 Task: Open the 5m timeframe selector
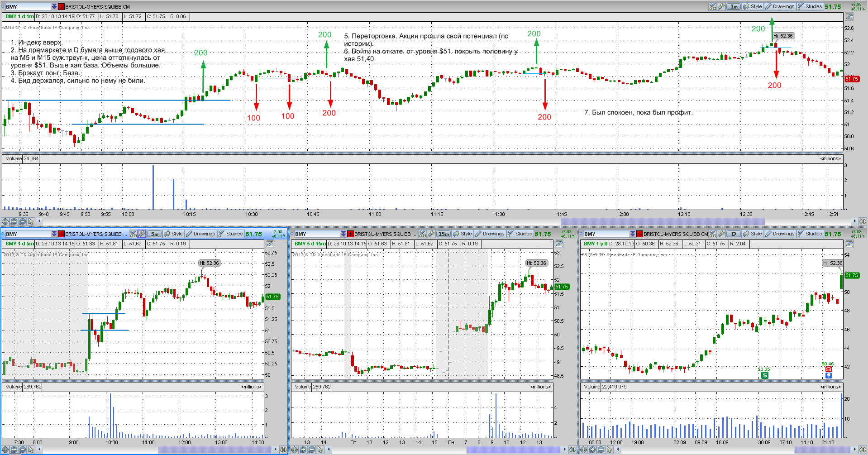pyautogui.click(x=155, y=234)
